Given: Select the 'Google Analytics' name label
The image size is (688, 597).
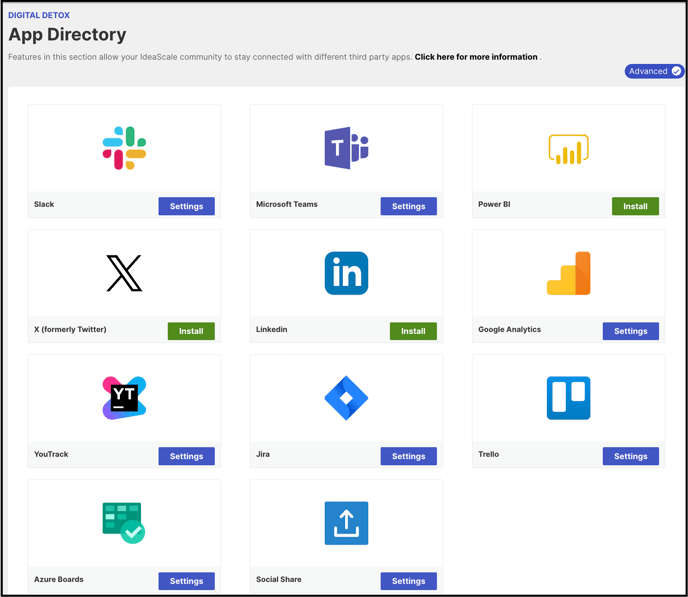Looking at the screenshot, I should click(509, 329).
